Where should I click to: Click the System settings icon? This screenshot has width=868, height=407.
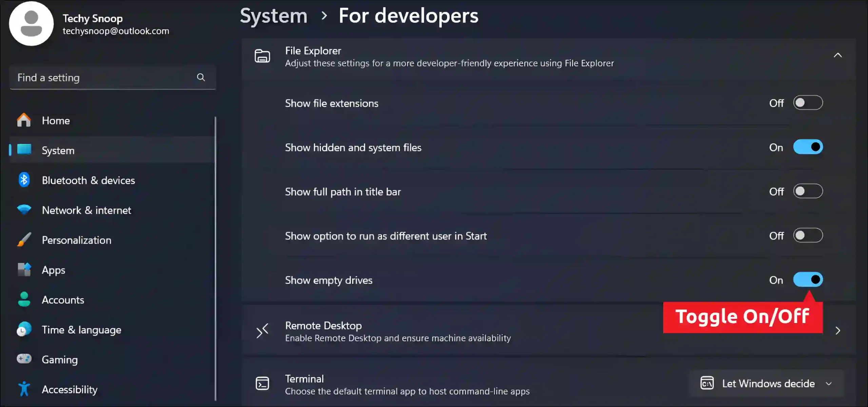pyautogui.click(x=24, y=149)
